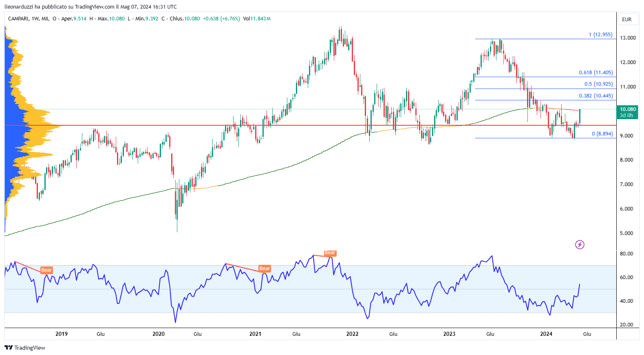Click the Chius. 10.080 close value
This screenshot has height=355, width=644.
click(x=181, y=19)
